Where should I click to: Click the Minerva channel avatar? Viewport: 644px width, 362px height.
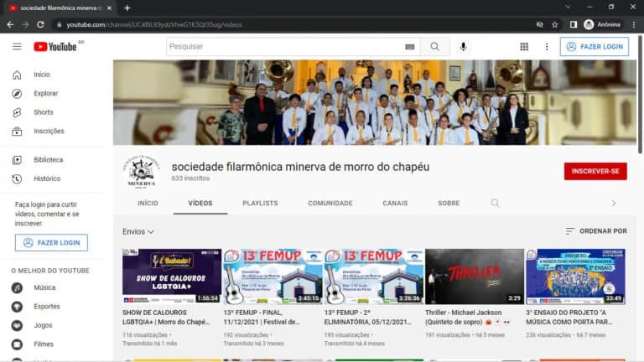141,172
